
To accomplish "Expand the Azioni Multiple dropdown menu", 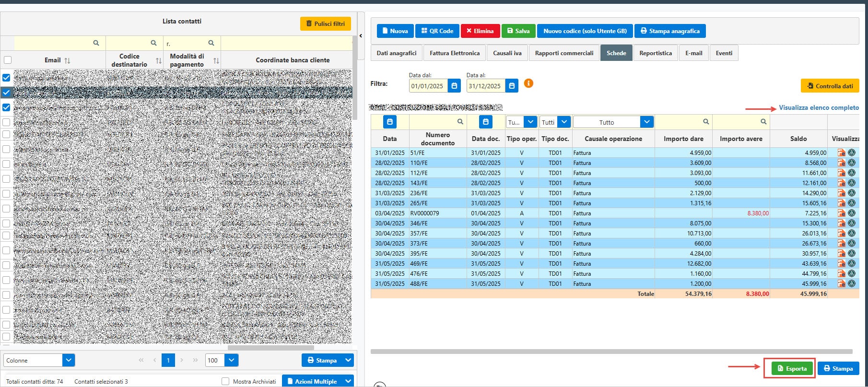I will coord(348,381).
